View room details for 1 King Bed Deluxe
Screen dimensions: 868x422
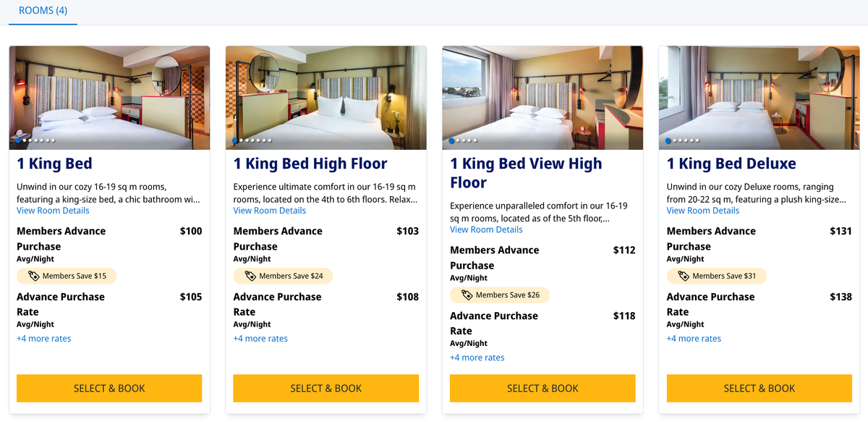pos(702,210)
